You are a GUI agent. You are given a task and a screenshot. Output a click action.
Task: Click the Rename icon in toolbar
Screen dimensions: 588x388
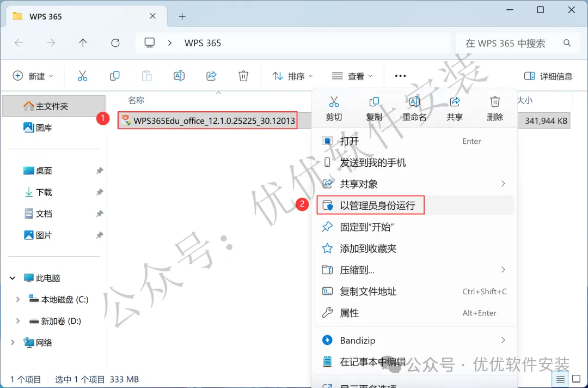[179, 76]
